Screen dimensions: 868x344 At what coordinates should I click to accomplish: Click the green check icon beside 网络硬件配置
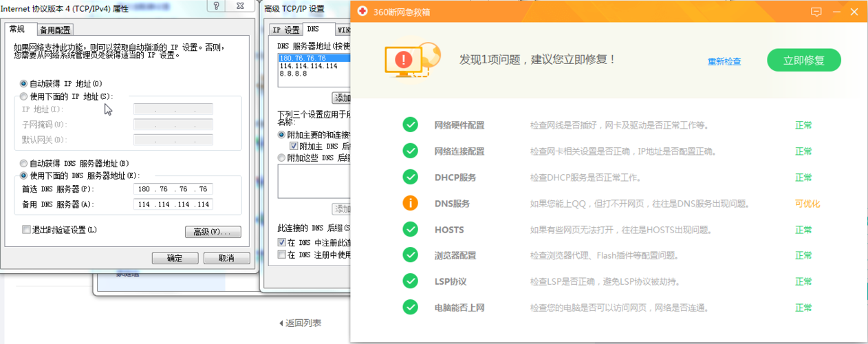click(x=410, y=125)
